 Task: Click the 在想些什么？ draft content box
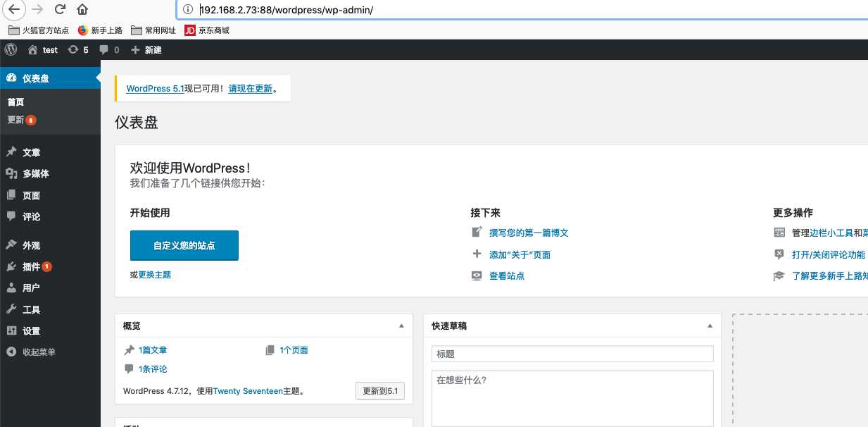click(572, 398)
